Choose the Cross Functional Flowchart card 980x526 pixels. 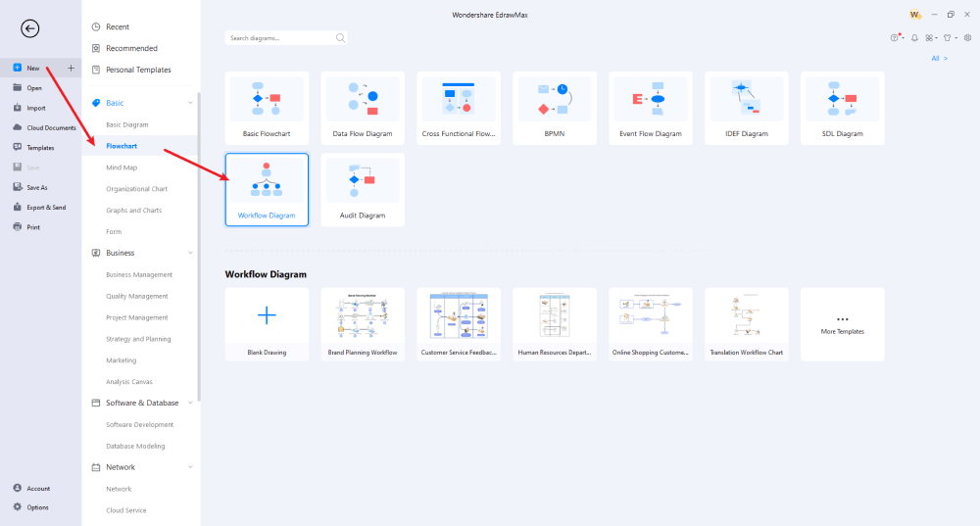pyautogui.click(x=459, y=108)
